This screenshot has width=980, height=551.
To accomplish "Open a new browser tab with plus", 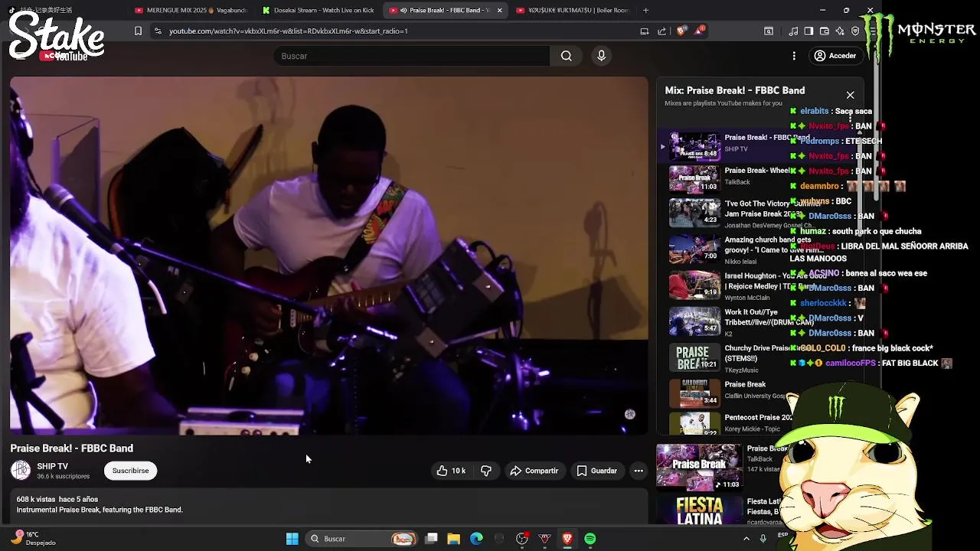I will click(645, 10).
